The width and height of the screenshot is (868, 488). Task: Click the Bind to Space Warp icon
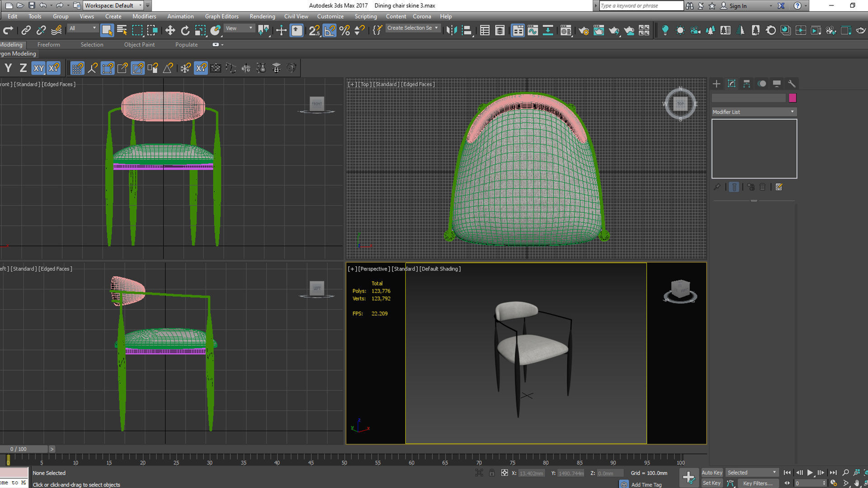click(x=56, y=30)
